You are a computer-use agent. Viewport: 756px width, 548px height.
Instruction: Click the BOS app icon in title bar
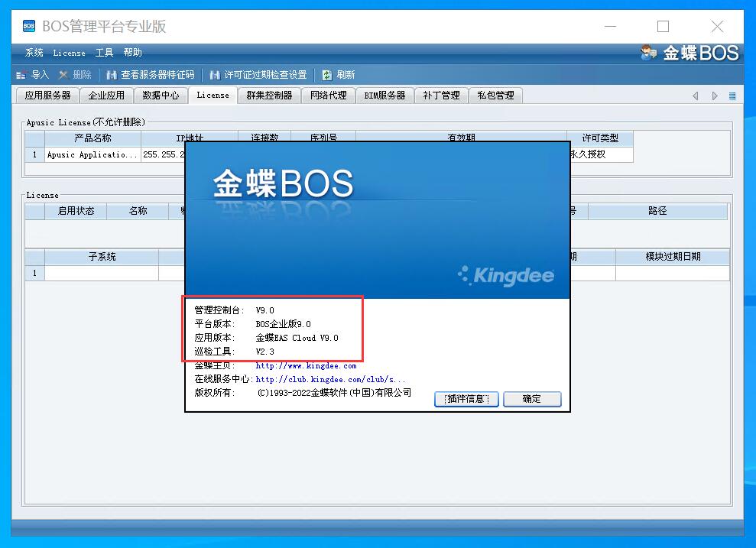[x=29, y=26]
